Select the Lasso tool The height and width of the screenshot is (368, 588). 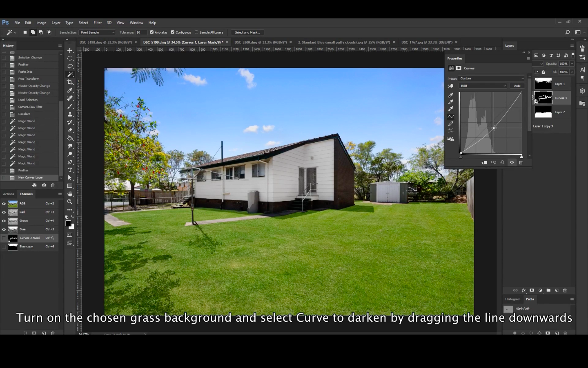70,66
